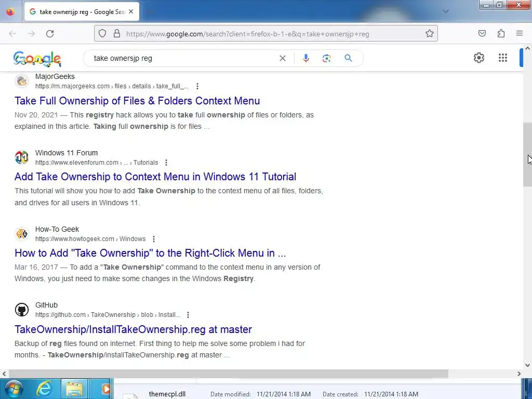The image size is (532, 399).
Task: Click the scroll up arrow
Action: 527,48
